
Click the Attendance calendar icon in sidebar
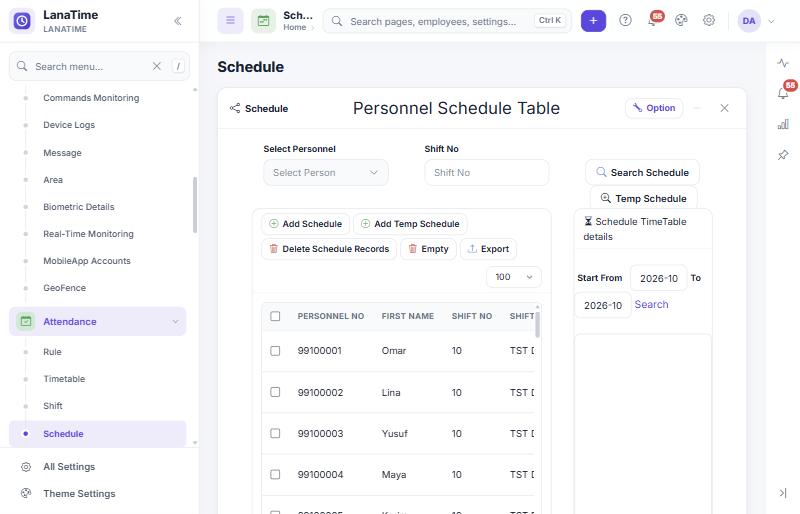pyautogui.click(x=26, y=322)
